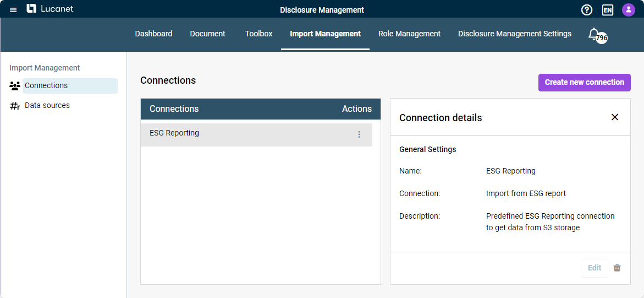
Task: Click the Name: field label
Action: [410, 171]
